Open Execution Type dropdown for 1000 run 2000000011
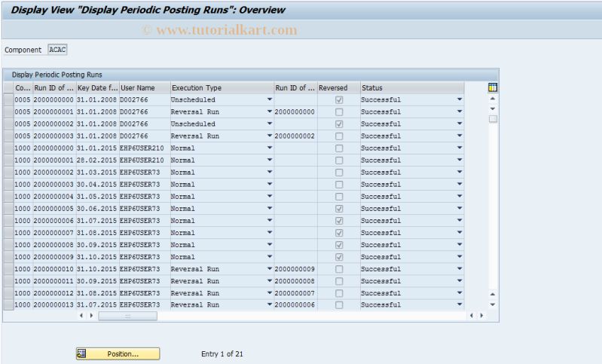602x364 pixels. click(x=270, y=281)
